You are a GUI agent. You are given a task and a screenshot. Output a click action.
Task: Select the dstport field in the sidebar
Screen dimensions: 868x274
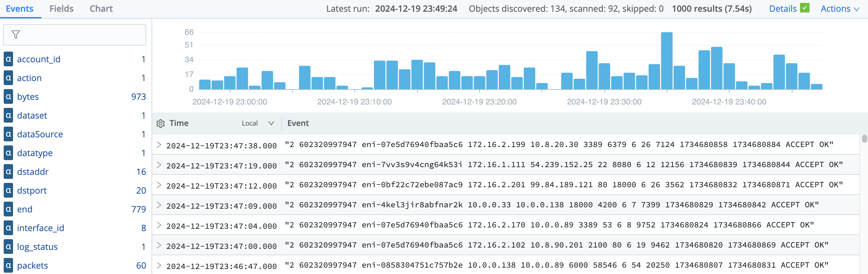click(x=32, y=190)
